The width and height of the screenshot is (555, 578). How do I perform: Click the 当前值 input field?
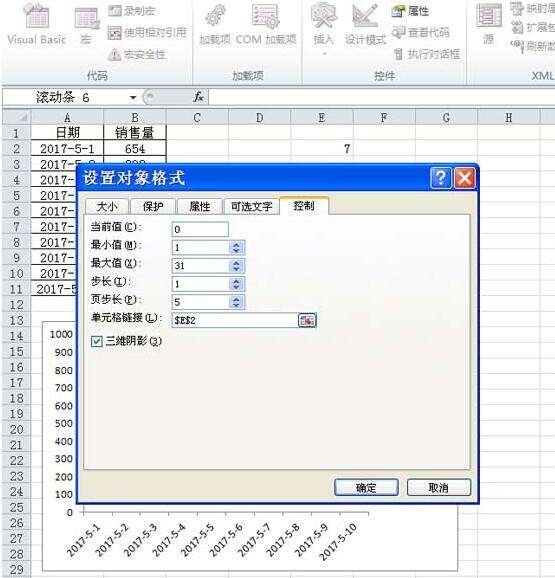[x=200, y=229]
